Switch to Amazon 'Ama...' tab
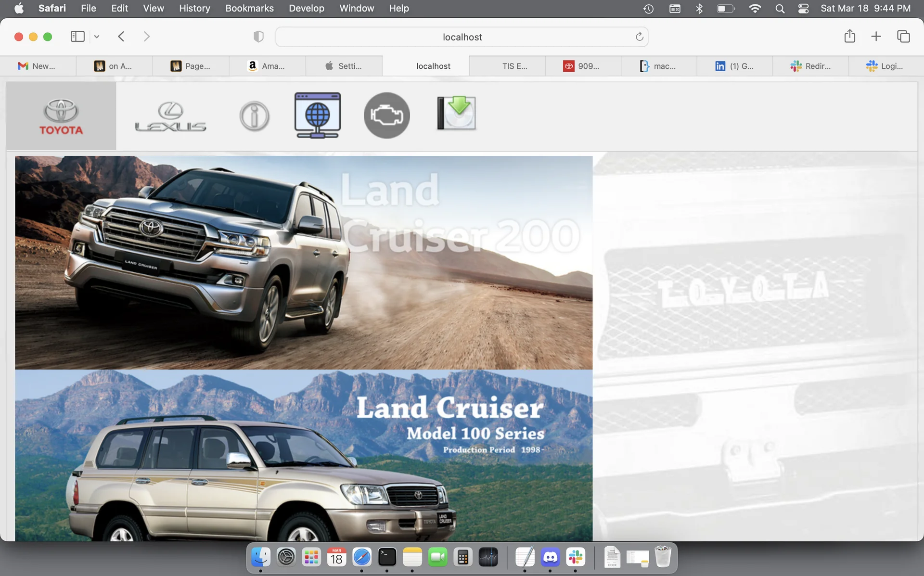Screen dimensions: 924x576 [267, 66]
